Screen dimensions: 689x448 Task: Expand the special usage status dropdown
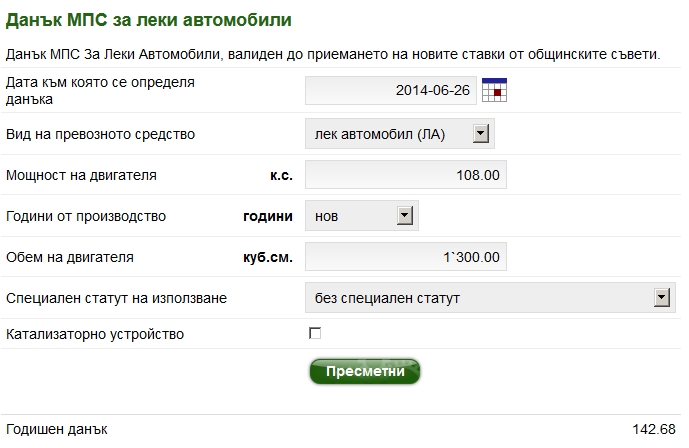click(x=660, y=298)
